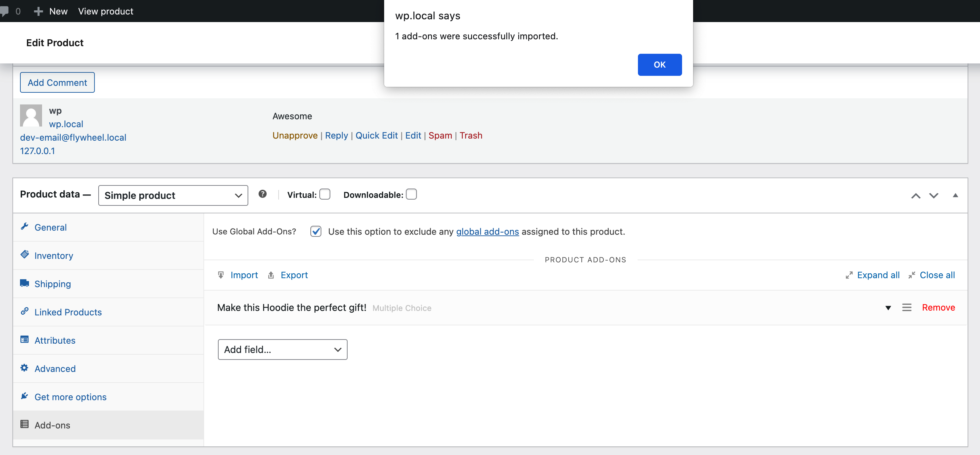
Task: Click the Get more options plug icon
Action: [25, 396]
